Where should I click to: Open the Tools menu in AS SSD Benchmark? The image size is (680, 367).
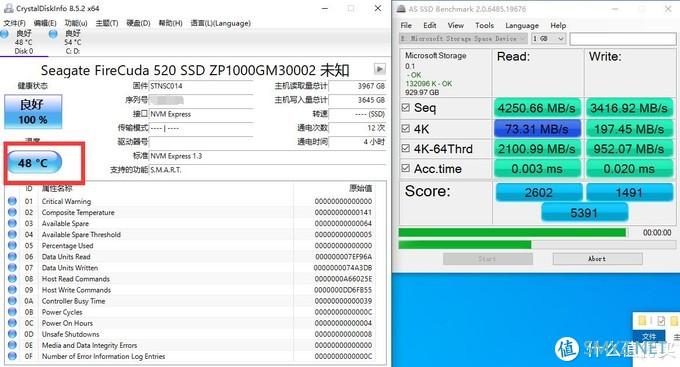[x=484, y=25]
